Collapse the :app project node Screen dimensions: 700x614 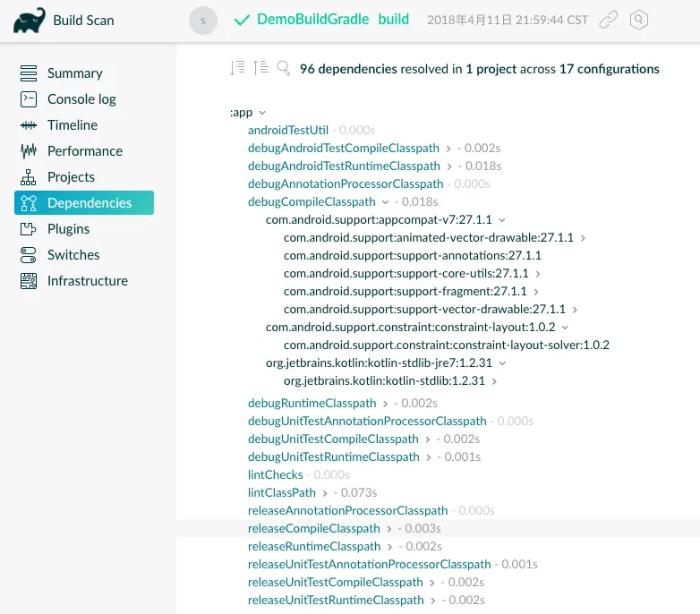pyautogui.click(x=262, y=113)
